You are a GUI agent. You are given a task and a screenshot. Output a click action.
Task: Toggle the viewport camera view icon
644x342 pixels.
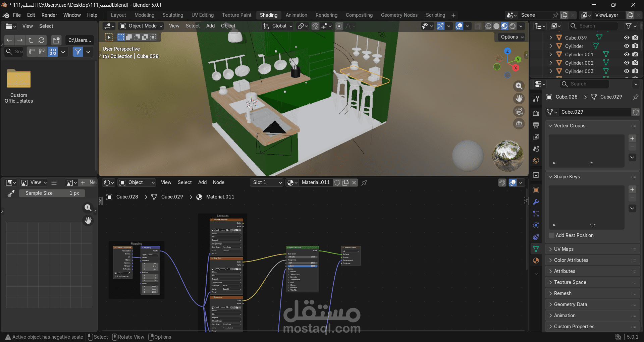click(519, 111)
